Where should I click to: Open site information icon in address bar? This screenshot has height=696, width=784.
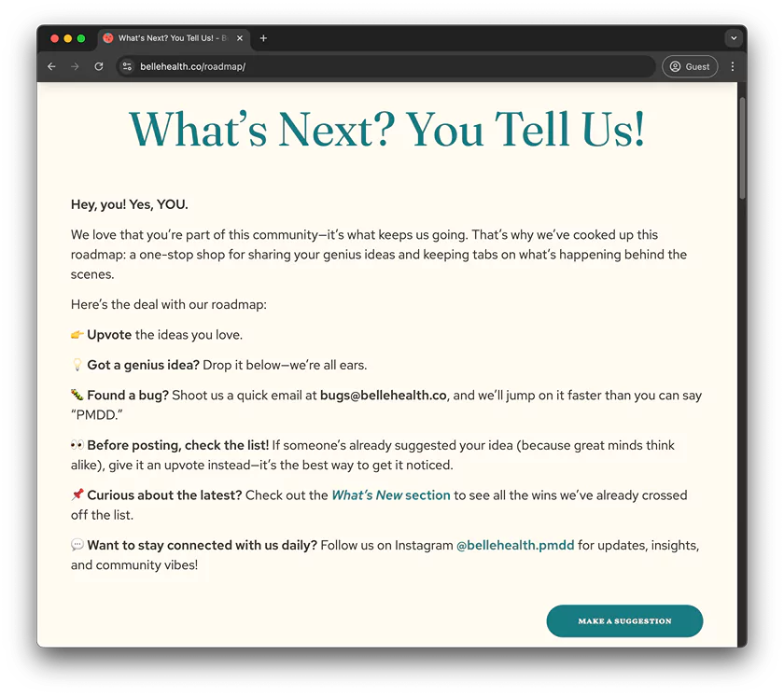(x=128, y=67)
